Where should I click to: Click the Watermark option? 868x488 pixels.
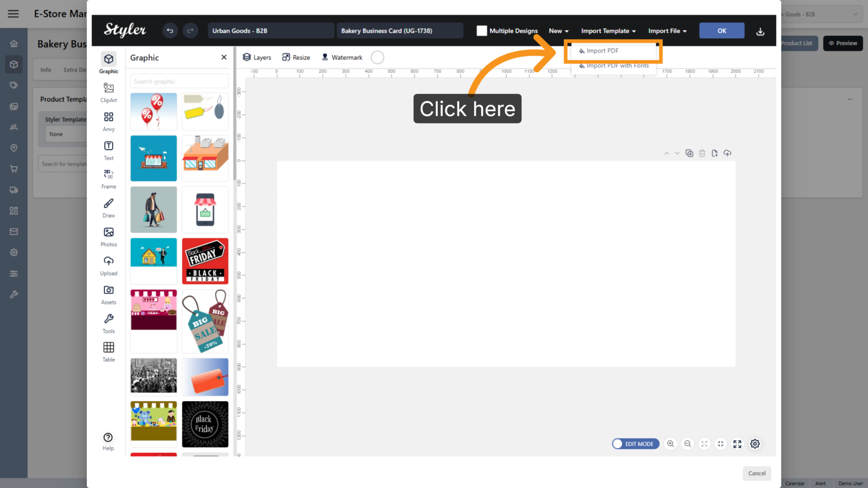tap(342, 57)
